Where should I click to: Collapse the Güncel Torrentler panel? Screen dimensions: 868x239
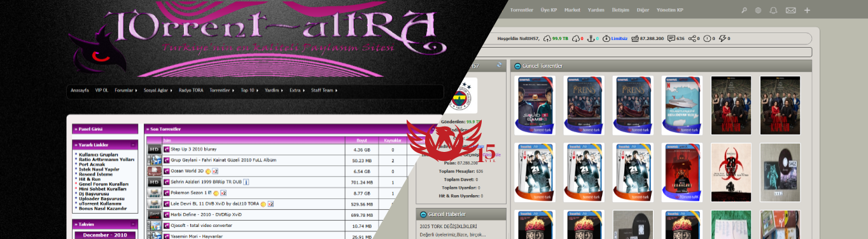517,66
